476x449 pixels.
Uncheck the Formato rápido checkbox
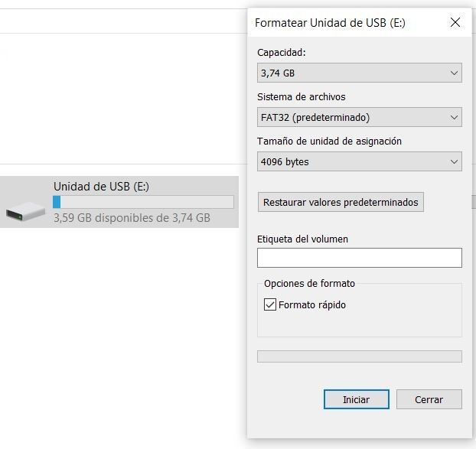point(270,304)
